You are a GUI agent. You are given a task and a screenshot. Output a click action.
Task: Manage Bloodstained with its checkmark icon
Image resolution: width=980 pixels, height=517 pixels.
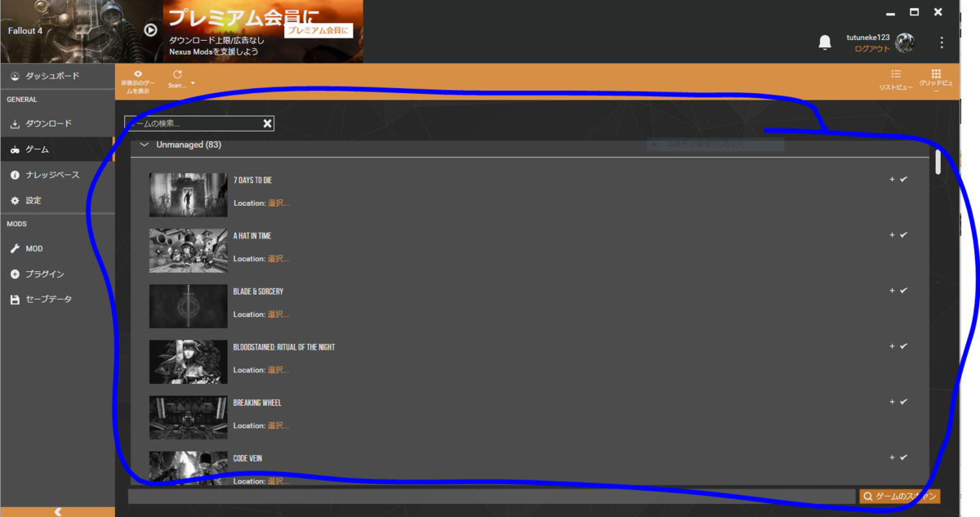[x=903, y=345]
